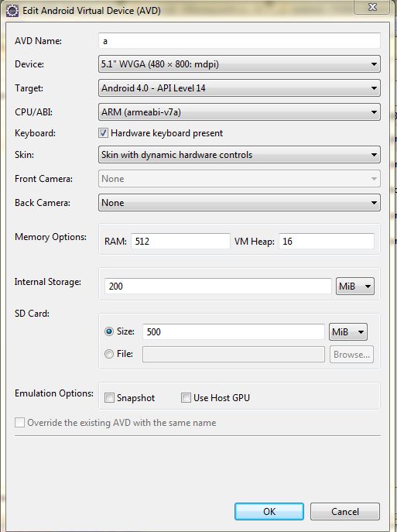Click the Skin label
Viewport: 397px width, 532px height.
[24, 155]
